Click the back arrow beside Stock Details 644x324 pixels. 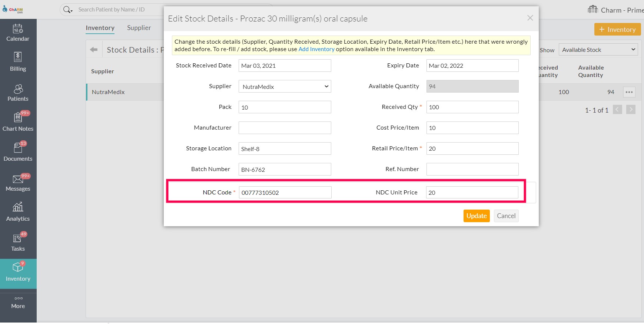click(94, 50)
